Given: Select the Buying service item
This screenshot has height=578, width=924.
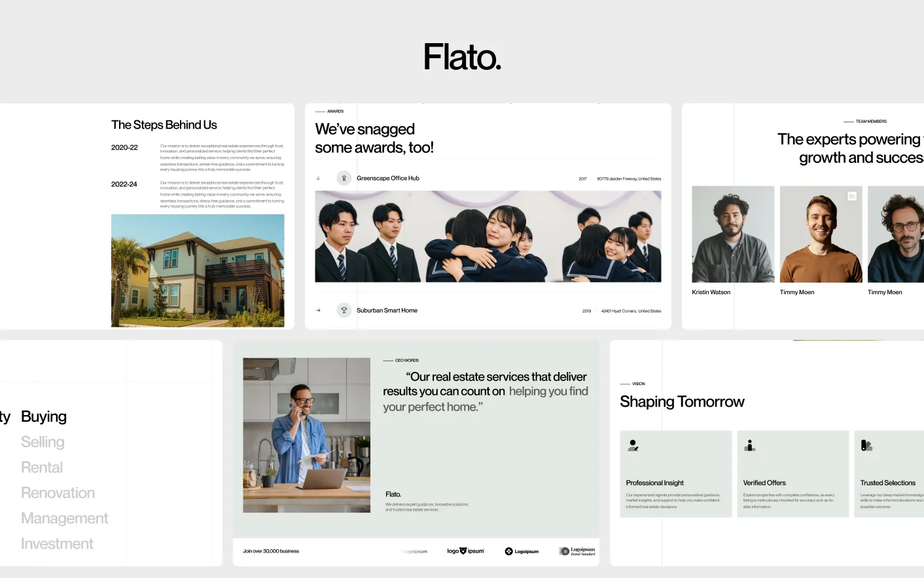Looking at the screenshot, I should coord(44,416).
